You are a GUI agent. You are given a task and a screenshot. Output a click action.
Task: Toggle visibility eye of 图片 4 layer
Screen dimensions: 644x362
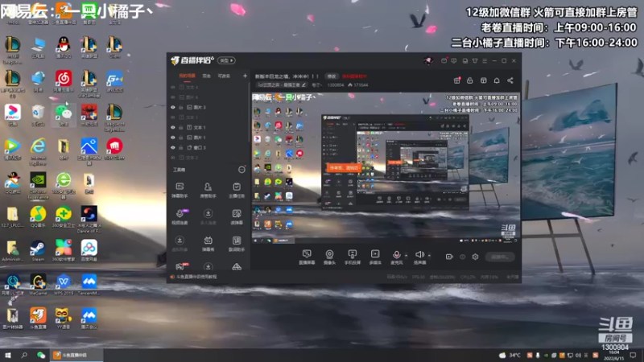tap(173, 97)
